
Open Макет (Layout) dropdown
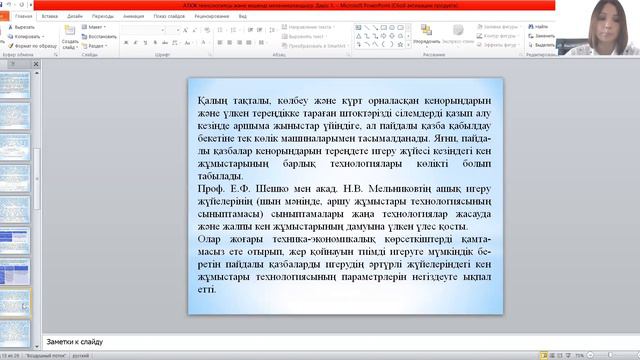(x=94, y=27)
